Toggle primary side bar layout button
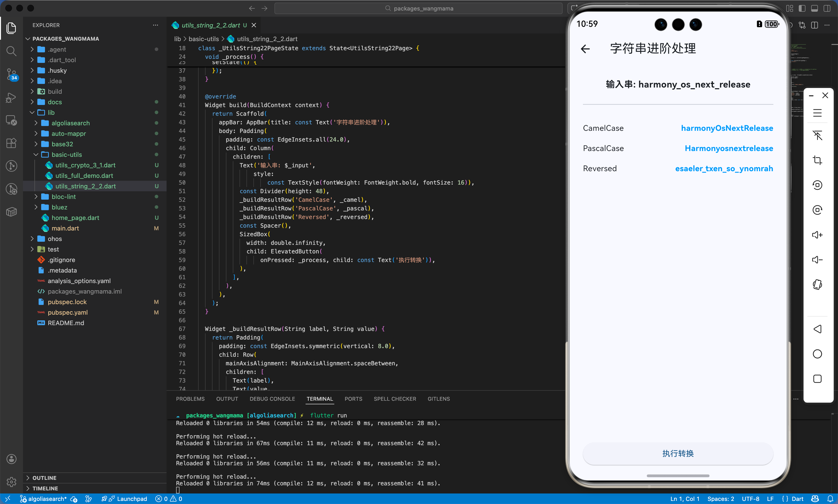 (802, 9)
